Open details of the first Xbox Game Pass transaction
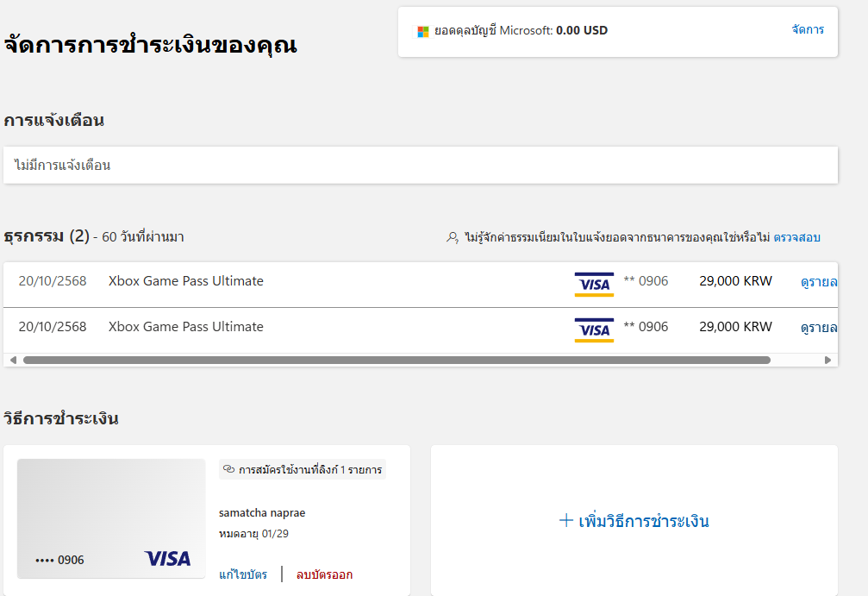The height and width of the screenshot is (596, 868). tap(819, 281)
